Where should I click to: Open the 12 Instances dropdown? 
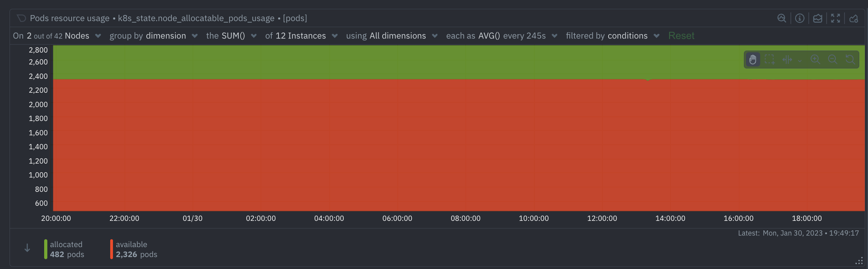click(x=302, y=36)
